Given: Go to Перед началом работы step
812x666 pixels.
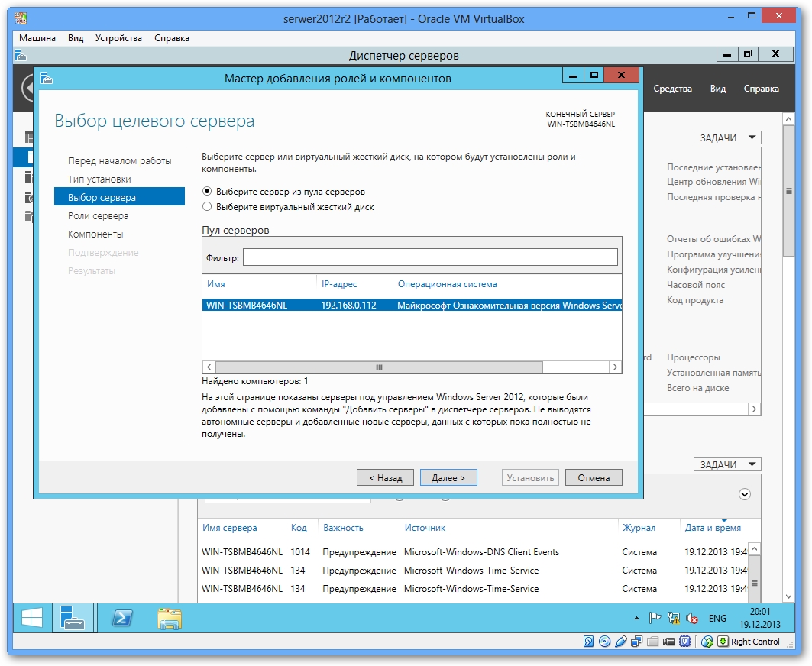Looking at the screenshot, I should coord(120,161).
